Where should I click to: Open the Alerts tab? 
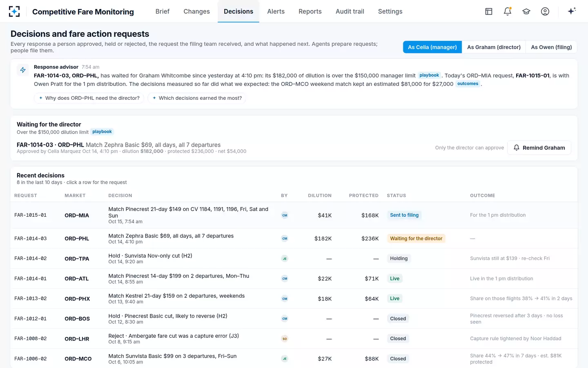(276, 11)
